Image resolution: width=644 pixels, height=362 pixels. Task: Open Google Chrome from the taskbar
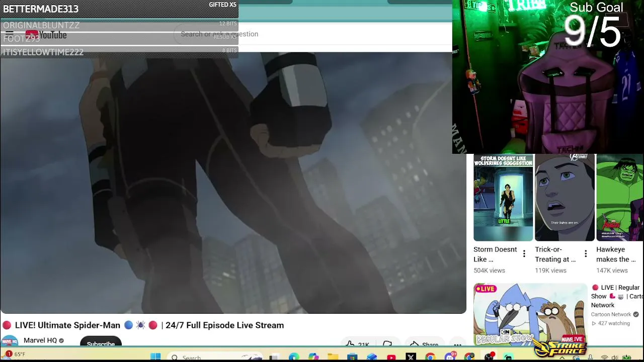pos(430,357)
